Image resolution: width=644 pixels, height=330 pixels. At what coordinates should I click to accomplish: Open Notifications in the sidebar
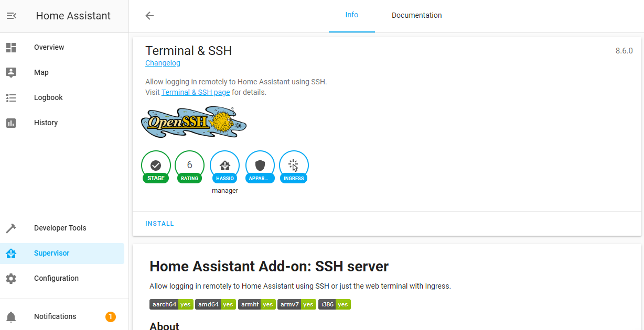62,316
